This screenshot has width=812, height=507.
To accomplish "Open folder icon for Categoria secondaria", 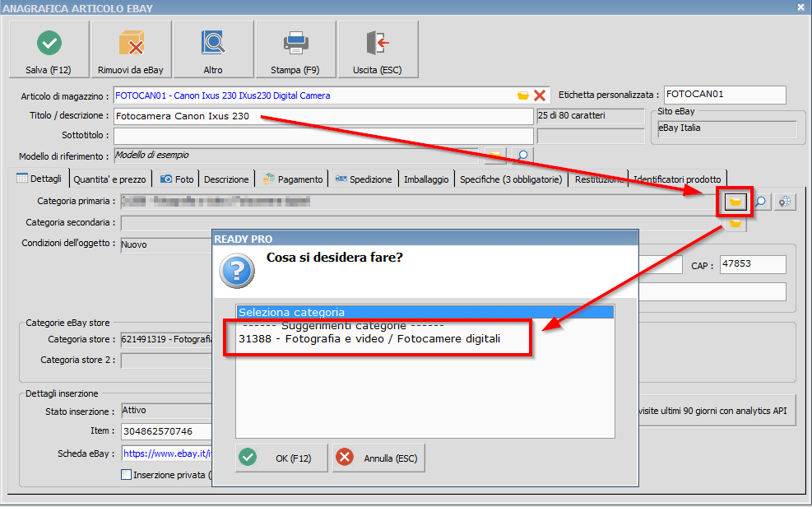I will pyautogui.click(x=735, y=224).
